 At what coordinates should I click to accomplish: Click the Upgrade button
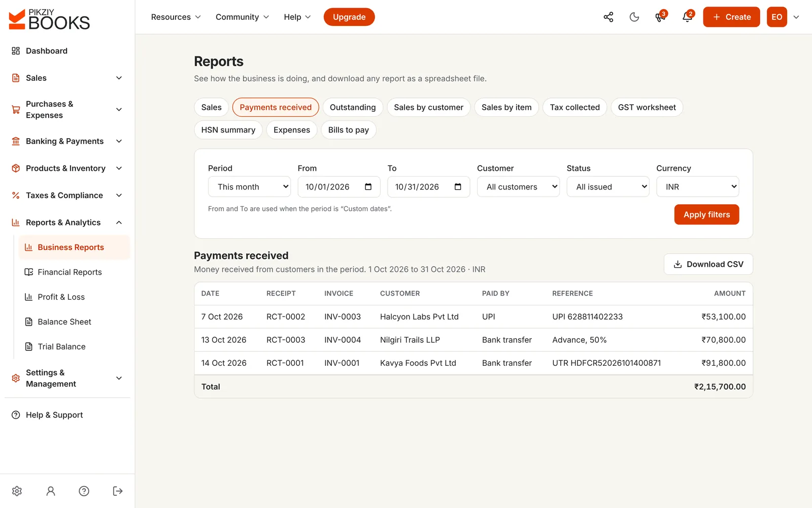coord(349,17)
